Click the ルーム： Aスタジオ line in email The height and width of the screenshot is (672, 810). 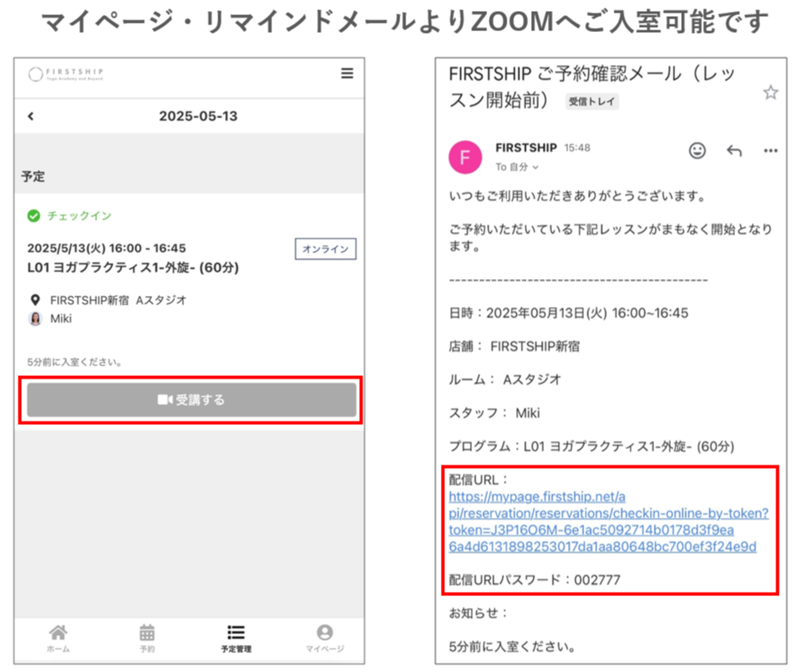coord(505,379)
